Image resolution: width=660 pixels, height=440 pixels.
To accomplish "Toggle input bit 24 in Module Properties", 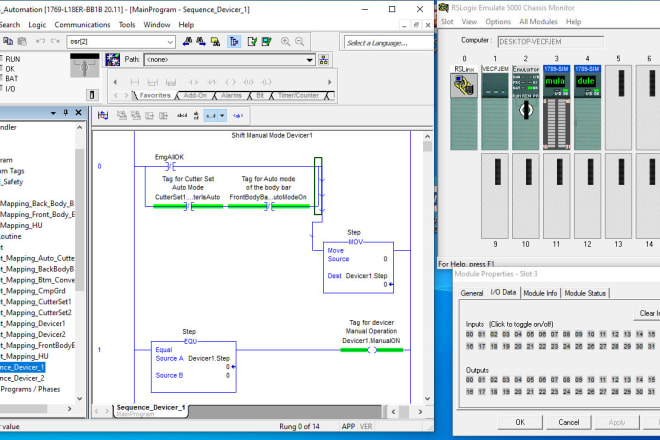I will [x=567, y=346].
